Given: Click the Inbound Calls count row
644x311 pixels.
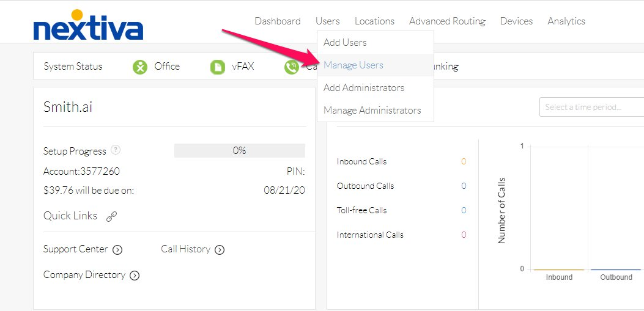Looking at the screenshot, I should click(401, 162).
